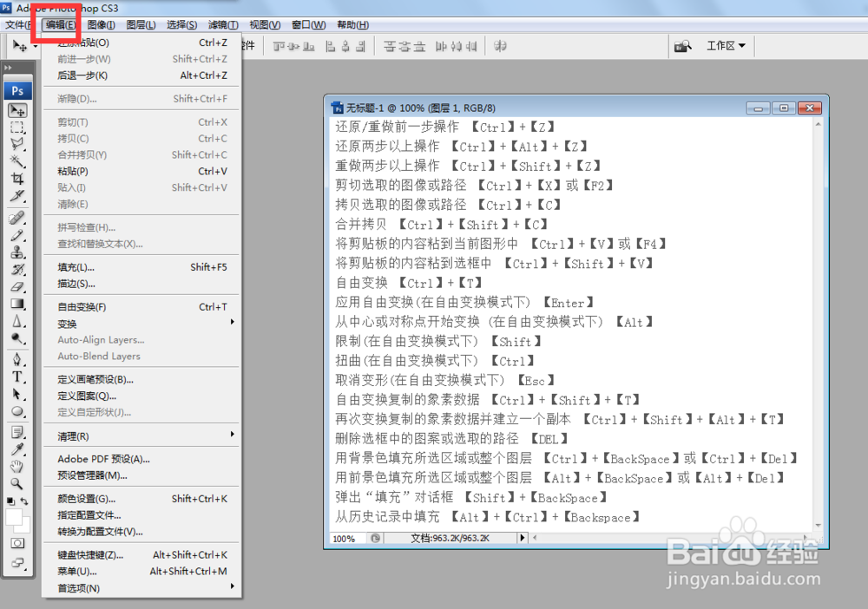868x609 pixels.
Task: Select the Slice tool
Action: [x=17, y=196]
